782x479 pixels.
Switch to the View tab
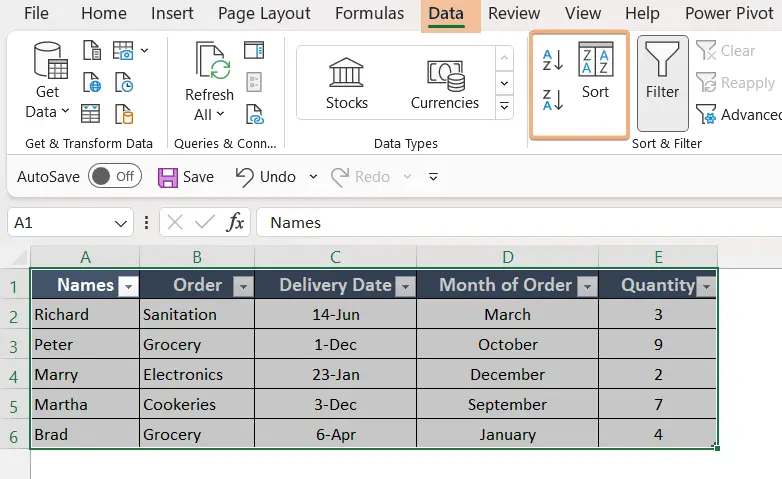click(x=583, y=13)
